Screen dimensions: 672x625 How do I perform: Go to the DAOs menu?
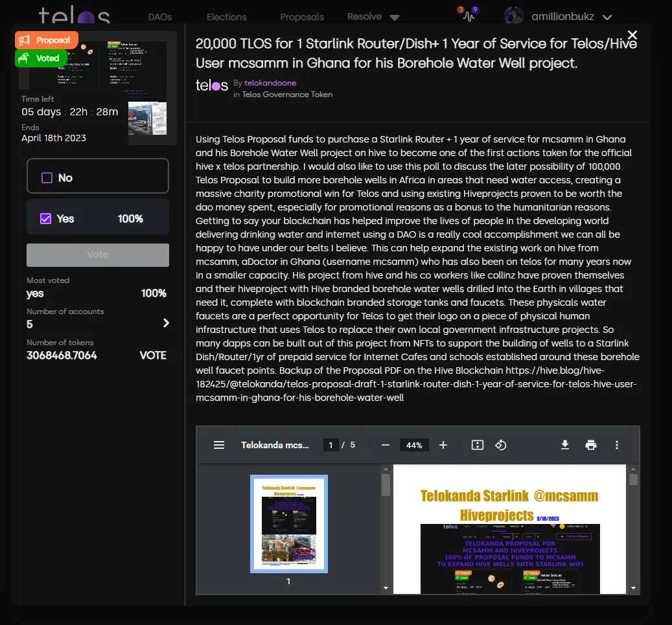pyautogui.click(x=160, y=17)
